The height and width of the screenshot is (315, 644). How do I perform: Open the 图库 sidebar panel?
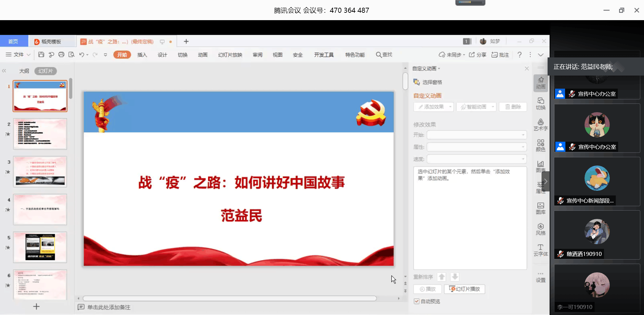coord(540,208)
